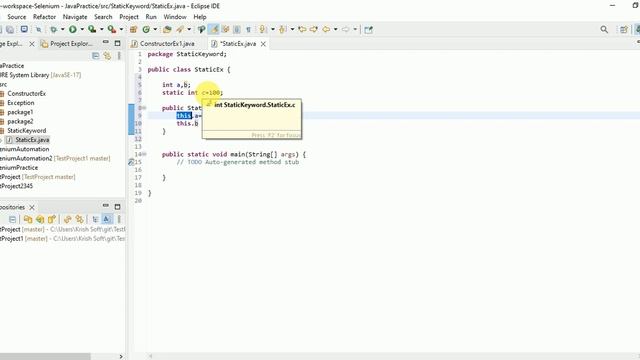Open the Next Annotation dropdown arrow

[273, 29]
